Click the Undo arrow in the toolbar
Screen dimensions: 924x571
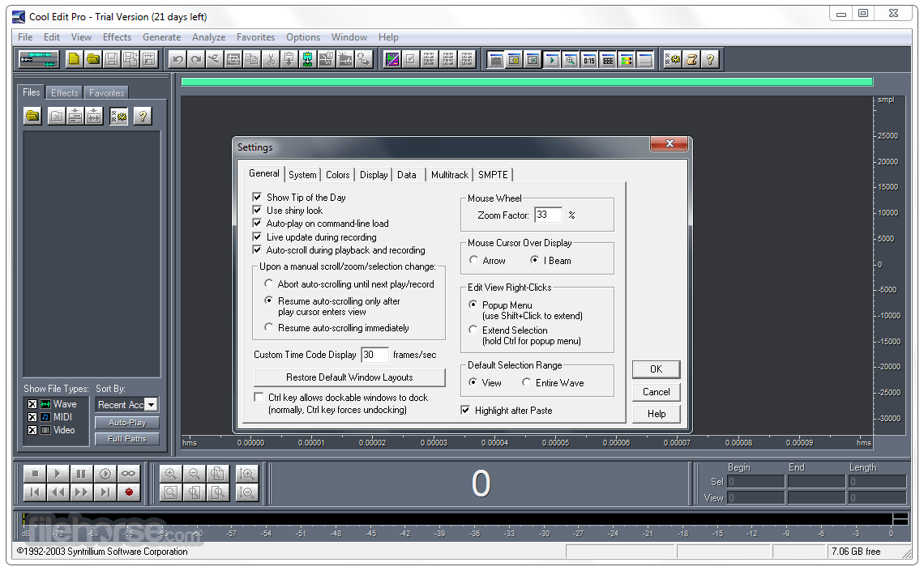178,59
